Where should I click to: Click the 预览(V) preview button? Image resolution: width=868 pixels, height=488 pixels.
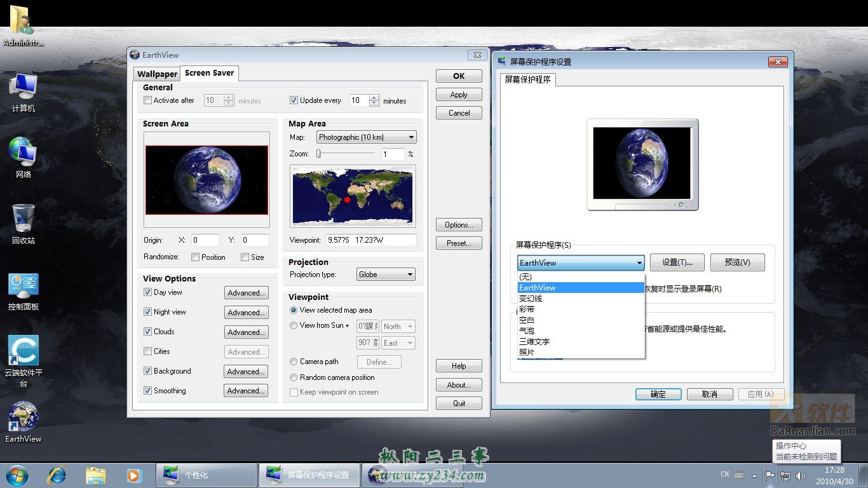click(x=737, y=262)
